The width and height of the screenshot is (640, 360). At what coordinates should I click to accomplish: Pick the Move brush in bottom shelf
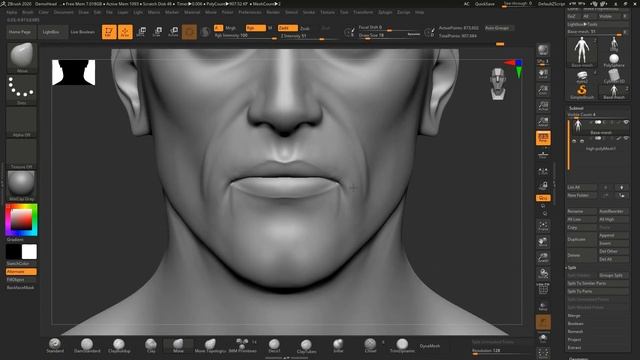(x=178, y=345)
